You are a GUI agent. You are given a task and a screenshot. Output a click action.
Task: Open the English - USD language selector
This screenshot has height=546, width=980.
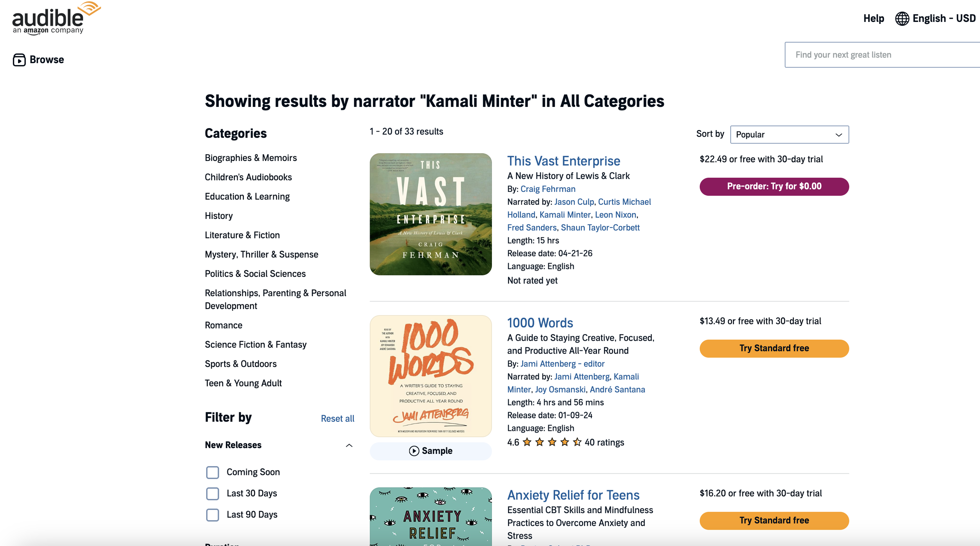(x=944, y=19)
